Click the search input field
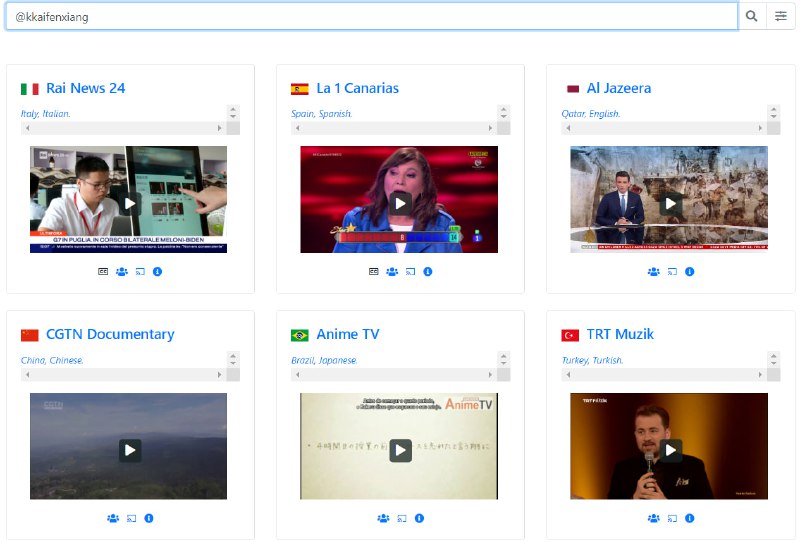 [x=370, y=16]
